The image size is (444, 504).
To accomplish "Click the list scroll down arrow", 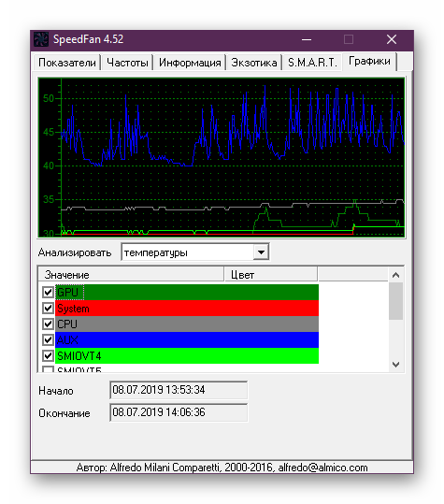I will coord(395,364).
